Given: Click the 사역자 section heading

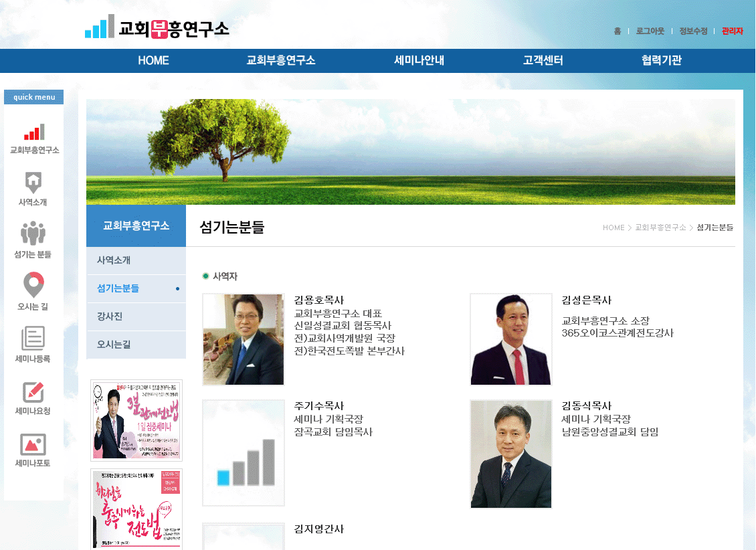Looking at the screenshot, I should coord(225,276).
